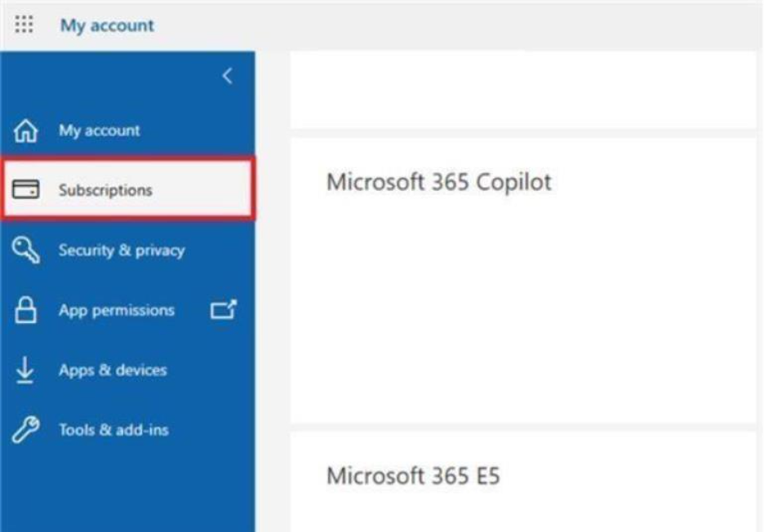Open App permissions external link icon

pos(224,309)
